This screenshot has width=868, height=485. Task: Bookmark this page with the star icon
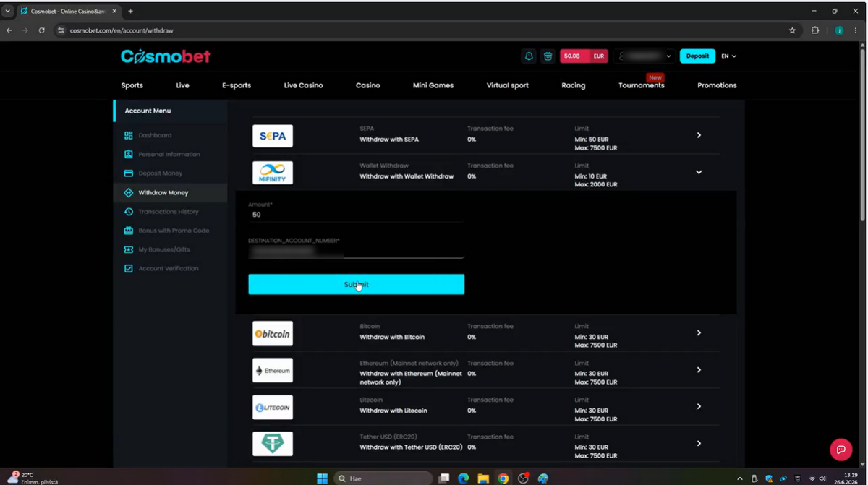pos(792,30)
